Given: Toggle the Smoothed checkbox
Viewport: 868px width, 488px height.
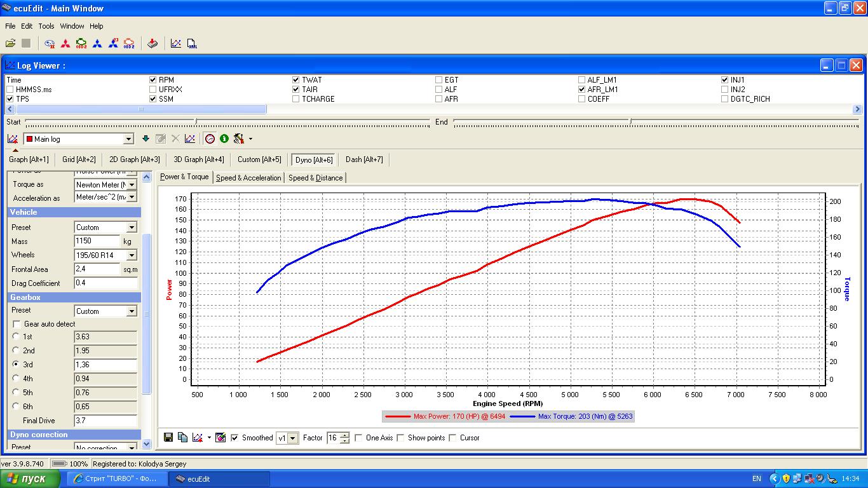Looking at the screenshot, I should (x=234, y=438).
